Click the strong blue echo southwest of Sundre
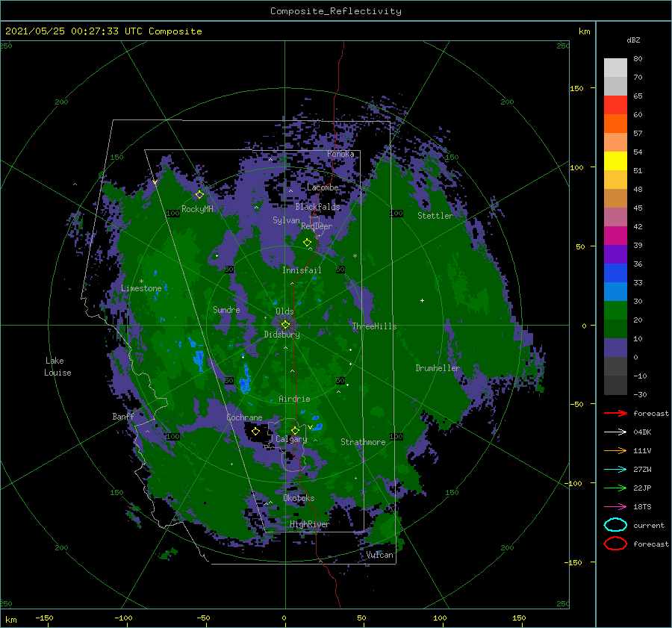 [199, 359]
